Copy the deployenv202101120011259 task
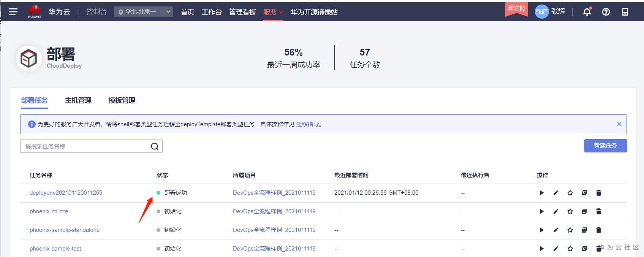The height and width of the screenshot is (257, 644). point(584,193)
